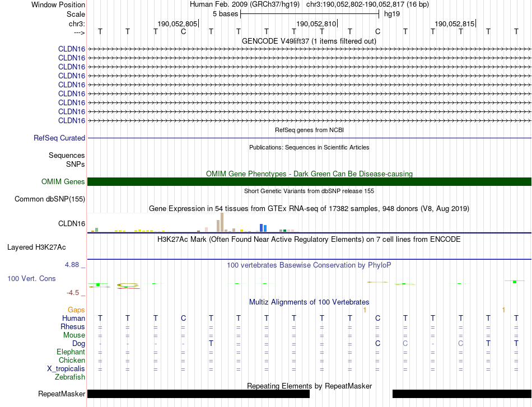Click the Sequences track label
Viewport: 532px width, 407px height.
(67, 155)
